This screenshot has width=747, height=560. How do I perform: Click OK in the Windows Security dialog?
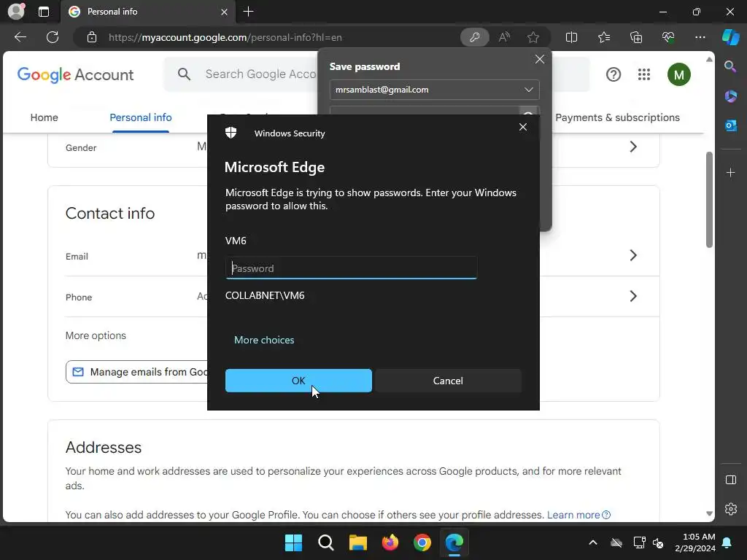pyautogui.click(x=298, y=381)
